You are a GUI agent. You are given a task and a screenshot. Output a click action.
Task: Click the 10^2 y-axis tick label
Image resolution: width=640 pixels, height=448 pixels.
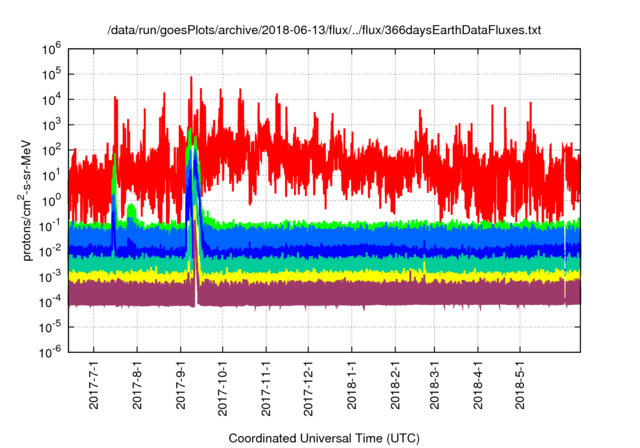[x=51, y=151]
